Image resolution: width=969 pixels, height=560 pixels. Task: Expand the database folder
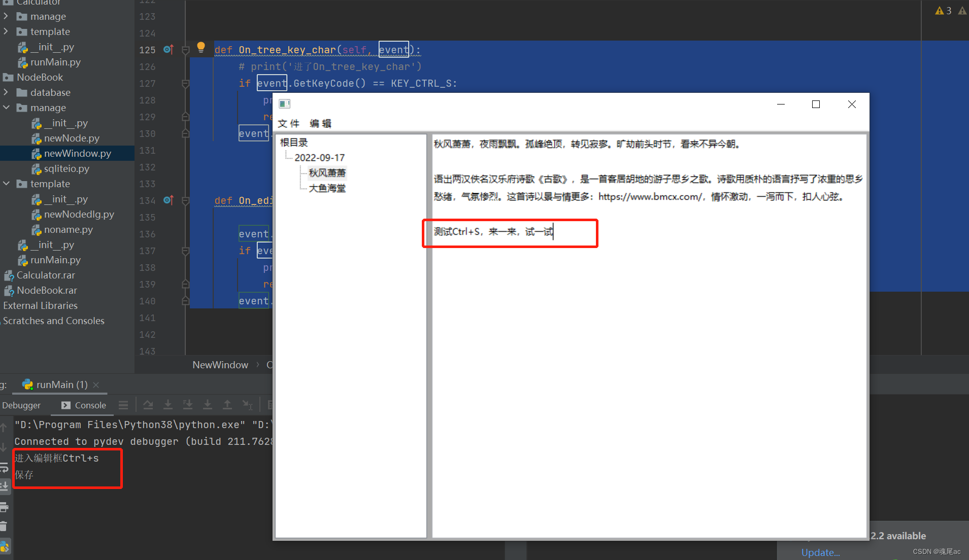tap(6, 92)
